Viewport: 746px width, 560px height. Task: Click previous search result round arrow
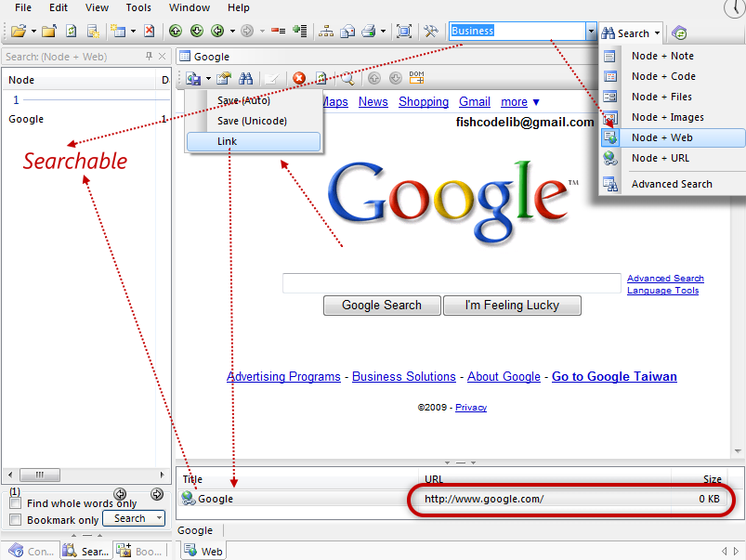pyautogui.click(x=121, y=494)
